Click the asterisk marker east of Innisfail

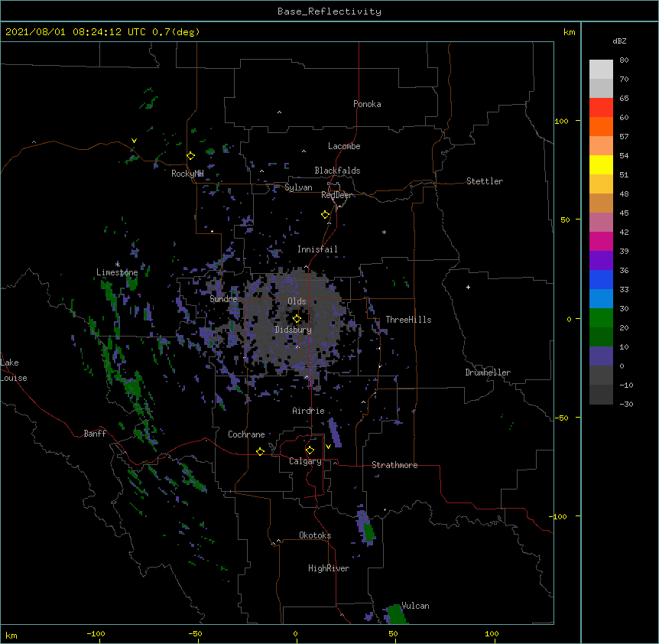(384, 232)
